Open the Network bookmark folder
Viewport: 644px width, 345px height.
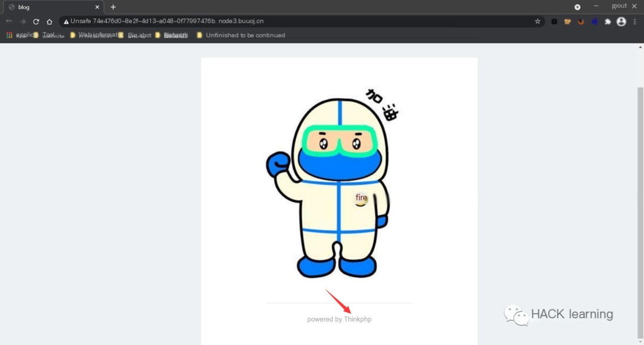click(x=171, y=35)
